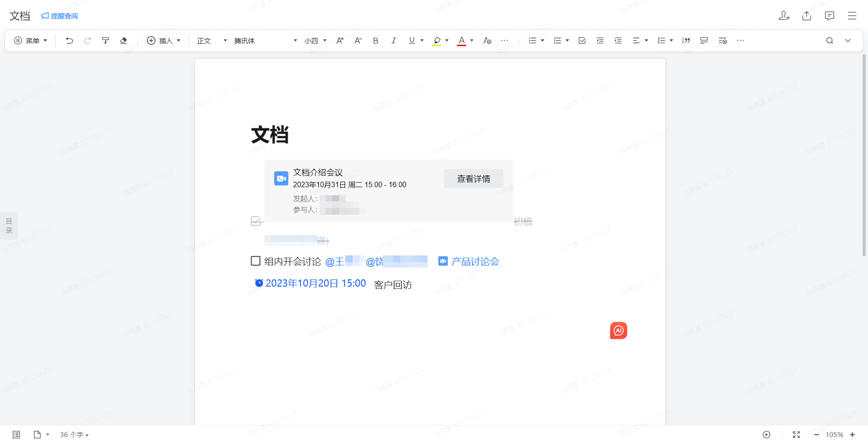Open the red AI assistant button
868x443 pixels.
pyautogui.click(x=618, y=330)
